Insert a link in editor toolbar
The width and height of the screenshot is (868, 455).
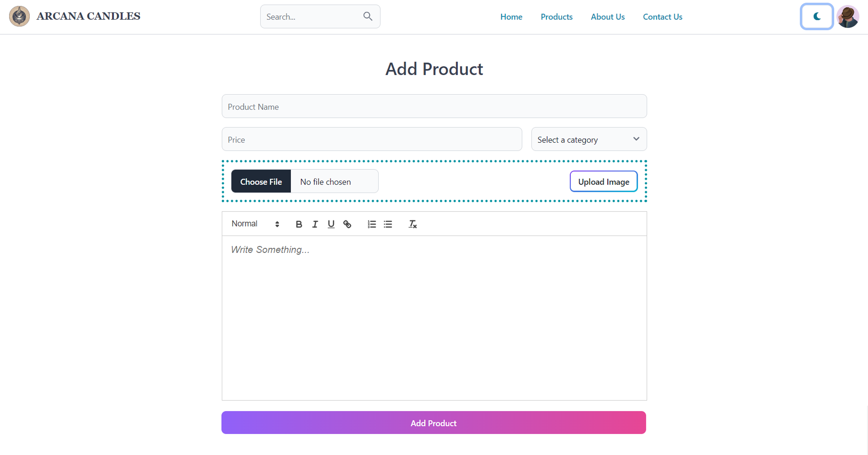coord(348,224)
